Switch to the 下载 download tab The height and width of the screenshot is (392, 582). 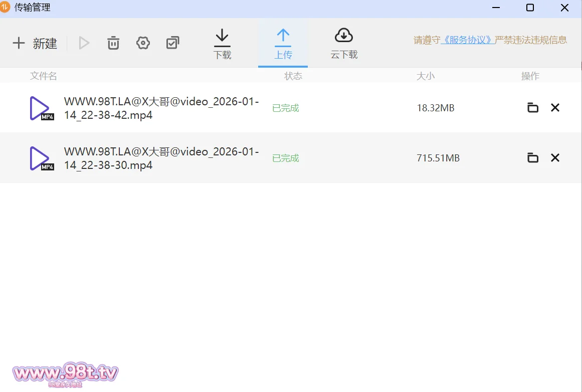222,44
